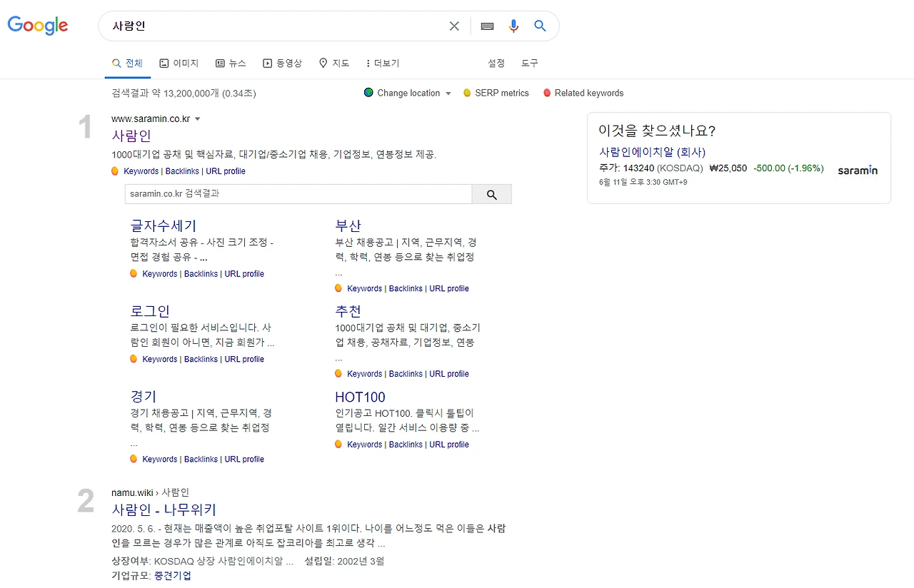This screenshot has height=588, width=914.
Task: Click the saramin.co.kr site search magnifier button
Action: coord(492,194)
